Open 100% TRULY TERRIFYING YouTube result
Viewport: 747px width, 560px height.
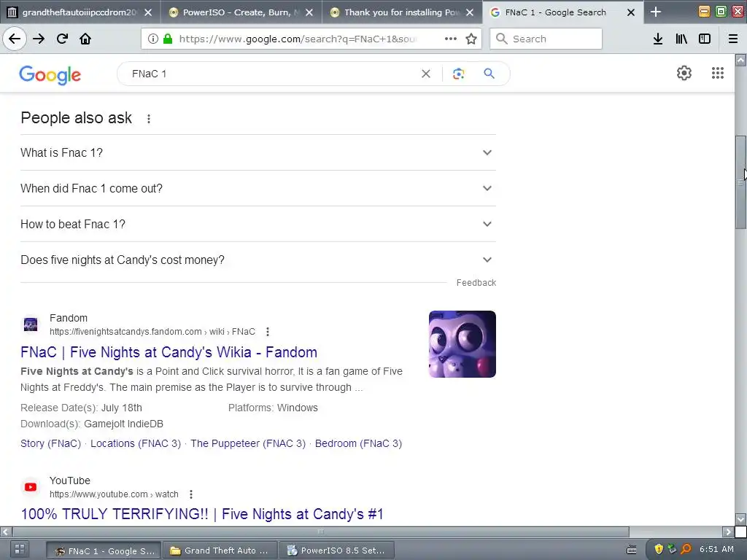coord(202,514)
